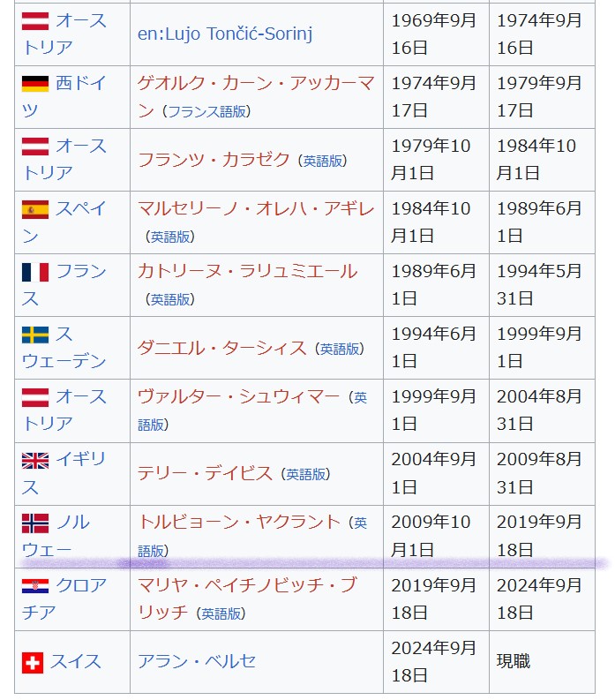Screen dimensions: 615x700
Task: Click the Sweden flag icon
Action: pos(35,335)
